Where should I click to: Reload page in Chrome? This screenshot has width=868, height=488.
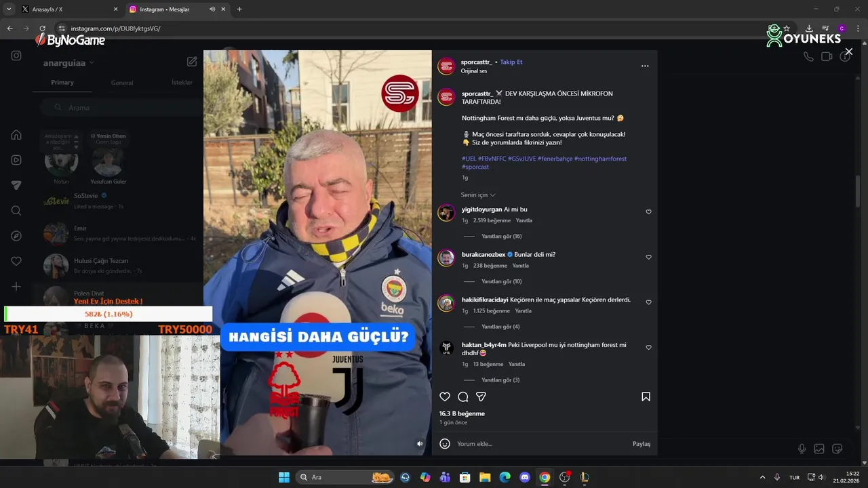(42, 28)
